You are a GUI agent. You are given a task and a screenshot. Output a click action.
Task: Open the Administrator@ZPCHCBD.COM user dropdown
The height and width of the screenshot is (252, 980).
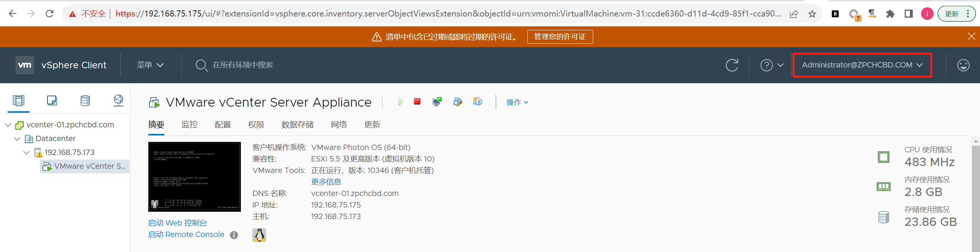(862, 65)
